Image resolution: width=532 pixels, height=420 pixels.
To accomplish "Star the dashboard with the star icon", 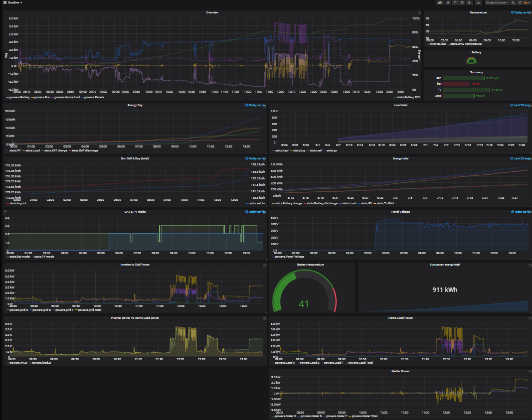I will [448, 2].
